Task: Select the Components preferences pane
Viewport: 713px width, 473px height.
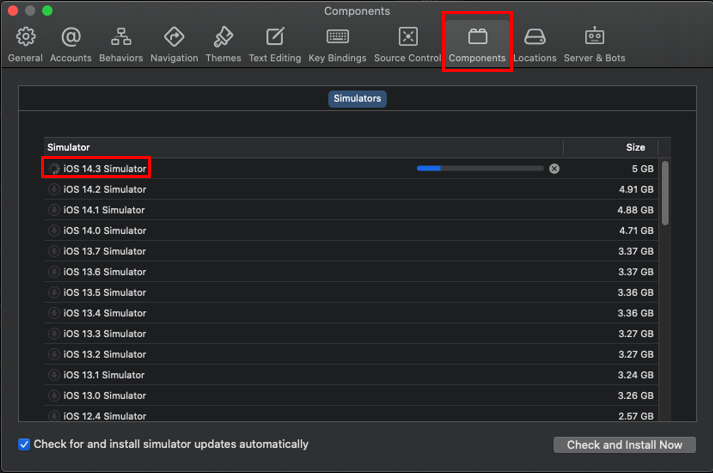Action: [477, 44]
